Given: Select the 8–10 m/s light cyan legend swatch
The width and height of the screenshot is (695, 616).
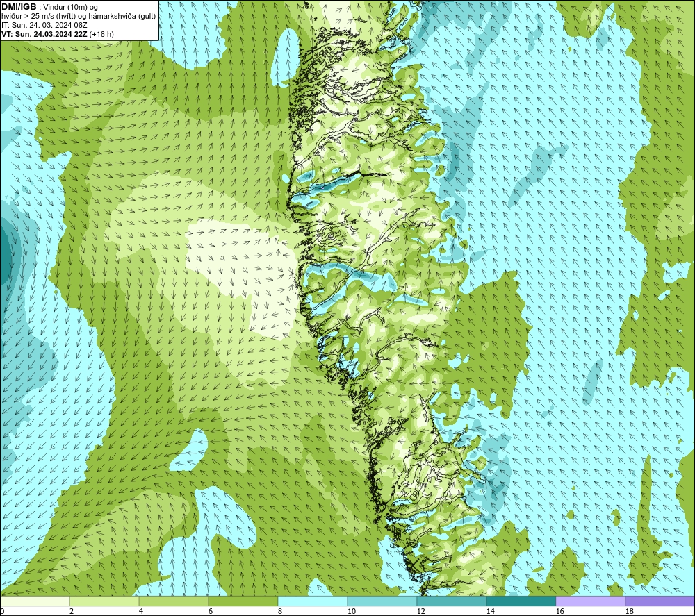Looking at the screenshot, I should pyautogui.click(x=313, y=601).
